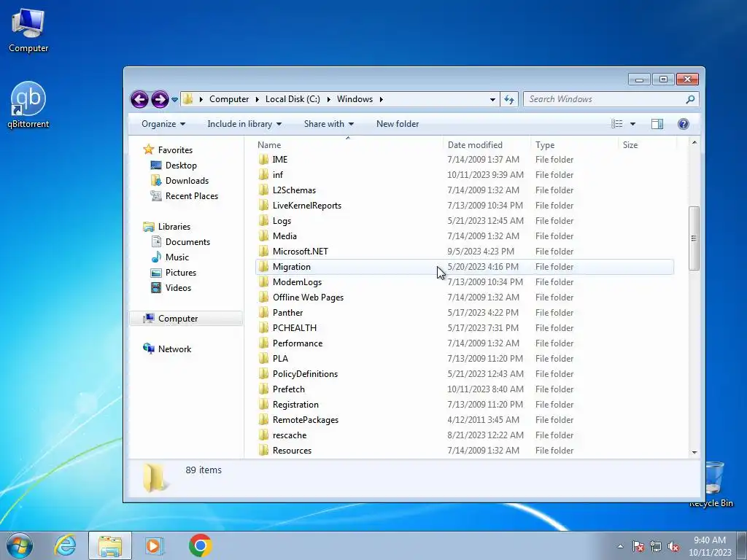Click the taskbar clock showing 9:40 AM
The image size is (747, 560).
[710, 546]
